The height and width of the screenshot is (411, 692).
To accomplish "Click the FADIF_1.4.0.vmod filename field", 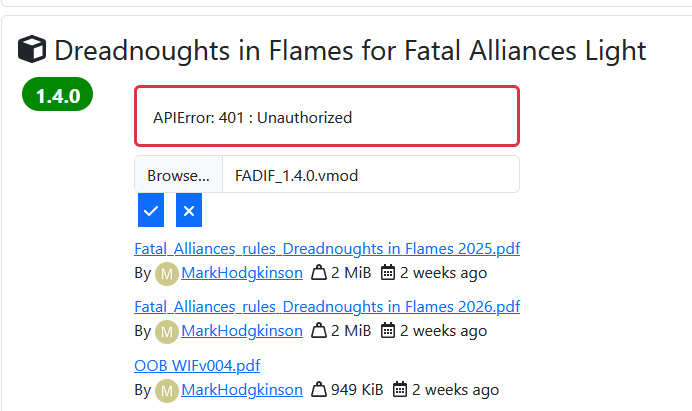I will 370,175.
